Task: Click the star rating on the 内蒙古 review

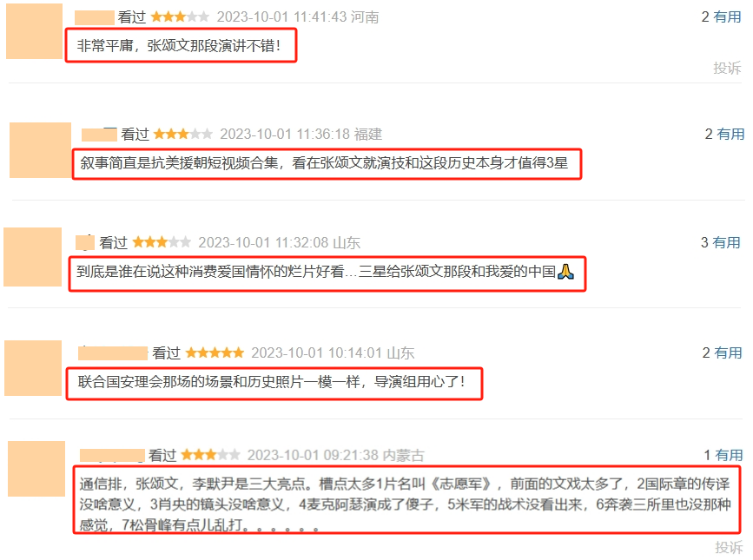Action: 210,455
